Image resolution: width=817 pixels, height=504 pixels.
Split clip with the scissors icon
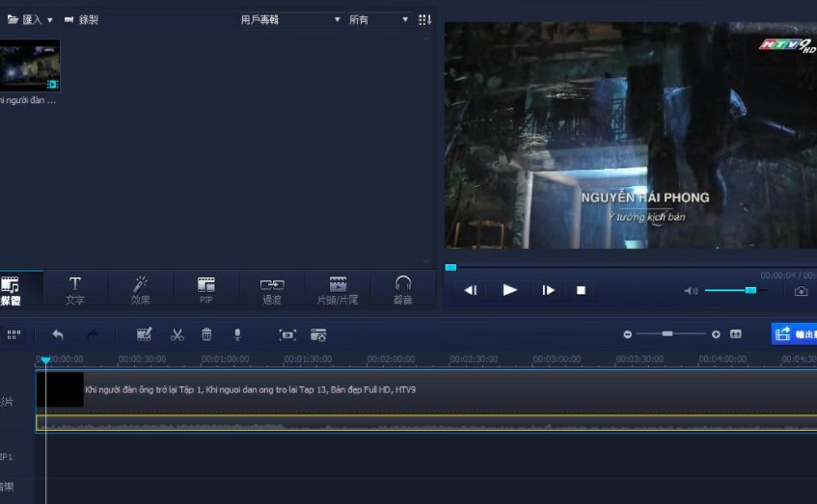tap(177, 334)
